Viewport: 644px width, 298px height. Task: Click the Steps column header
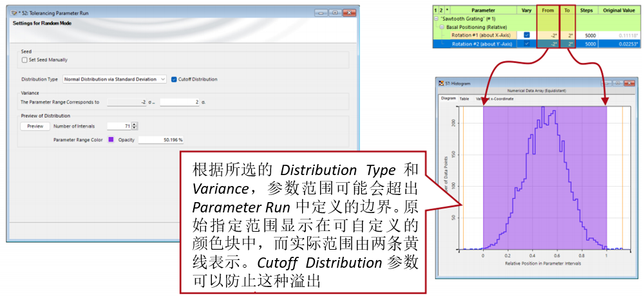point(586,10)
